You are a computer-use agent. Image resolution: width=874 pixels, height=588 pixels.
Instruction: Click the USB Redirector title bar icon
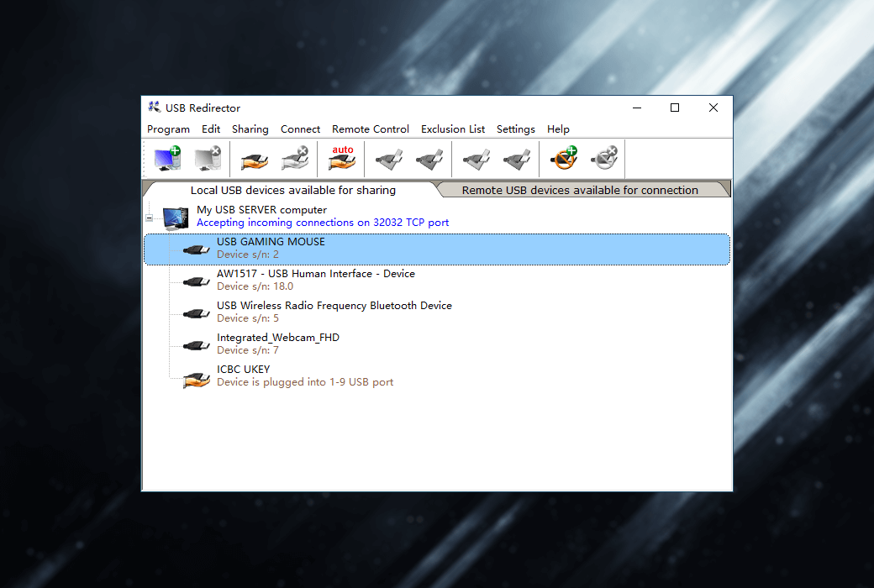[x=154, y=108]
